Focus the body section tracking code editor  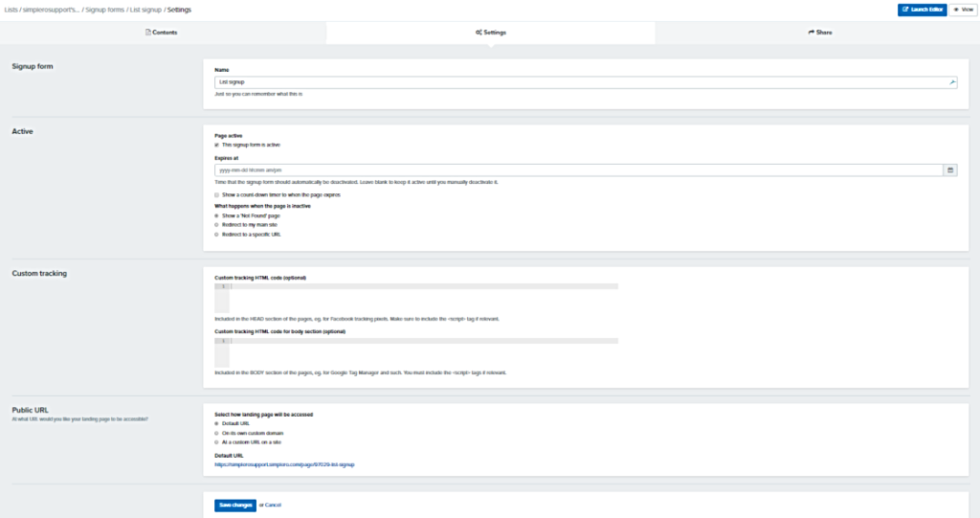[416, 352]
